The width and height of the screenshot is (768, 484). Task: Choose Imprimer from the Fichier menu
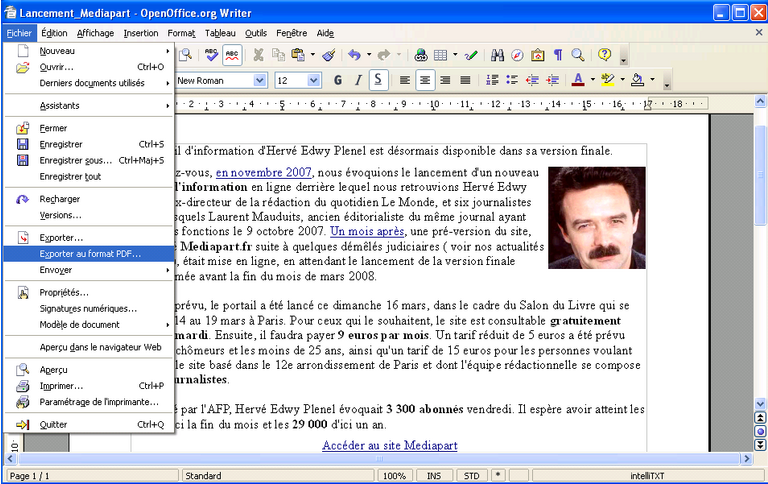click(x=89, y=386)
